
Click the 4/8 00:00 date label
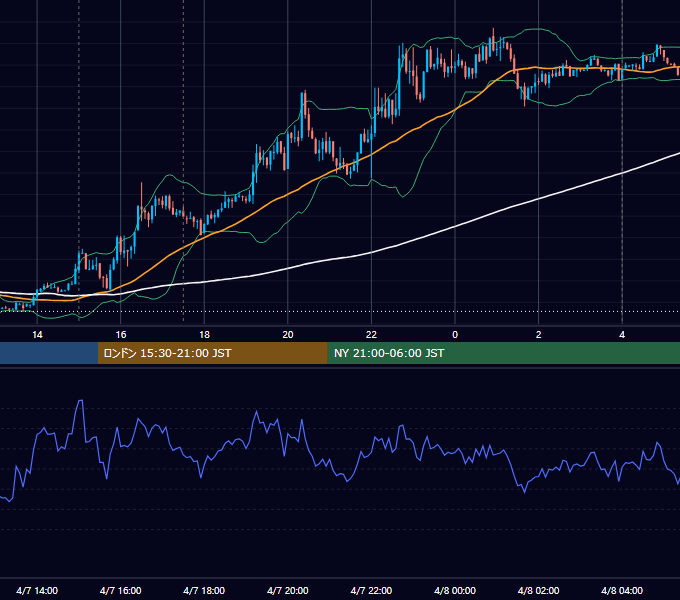tap(455, 590)
